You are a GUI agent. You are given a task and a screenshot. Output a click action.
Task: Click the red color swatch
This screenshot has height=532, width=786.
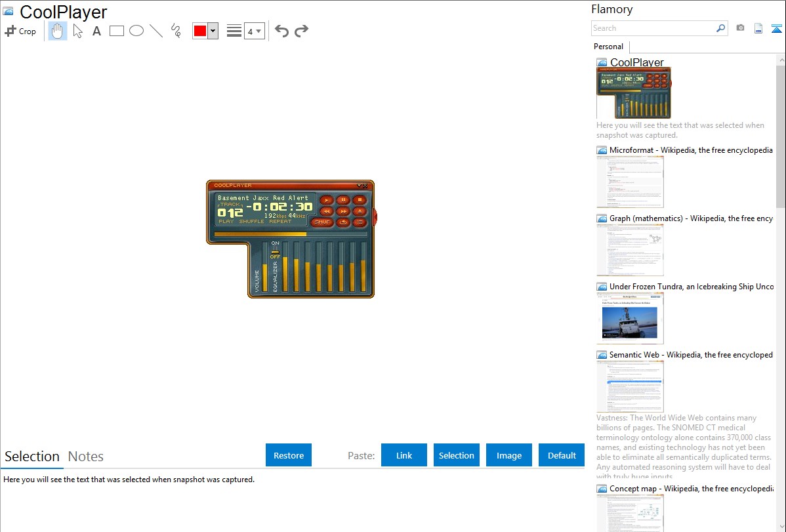[200, 31]
